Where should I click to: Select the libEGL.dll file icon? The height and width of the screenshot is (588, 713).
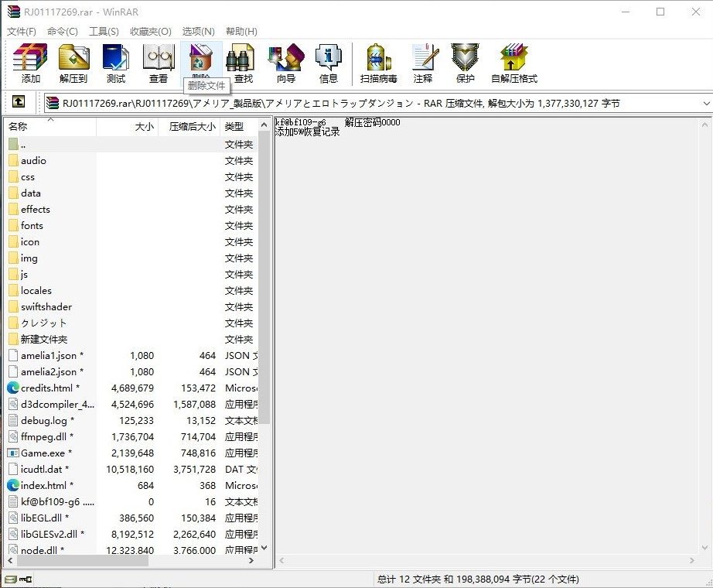click(x=13, y=518)
